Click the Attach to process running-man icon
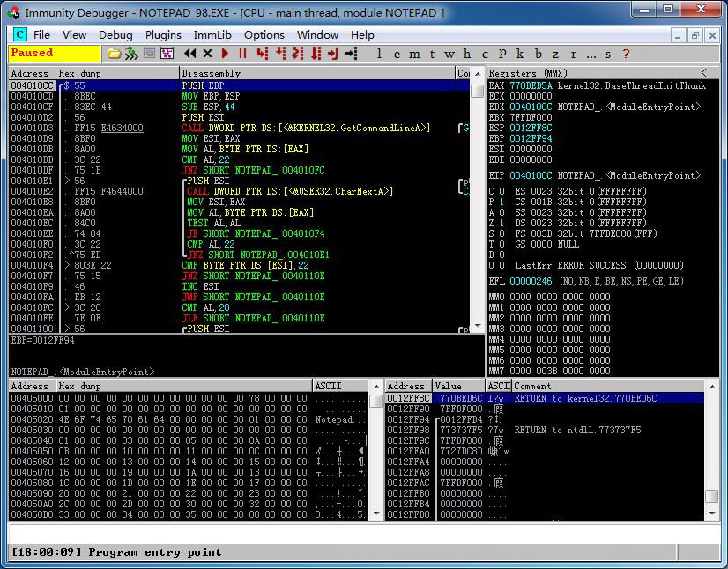This screenshot has height=569, width=728. pyautogui.click(x=132, y=54)
